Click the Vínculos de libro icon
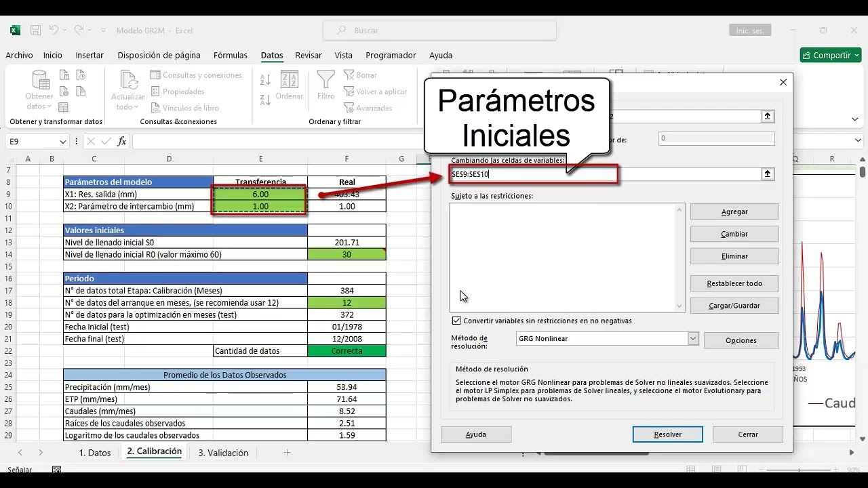 155,108
